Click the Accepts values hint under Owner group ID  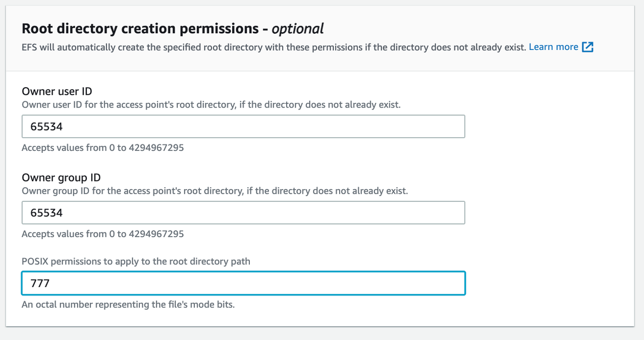102,234
